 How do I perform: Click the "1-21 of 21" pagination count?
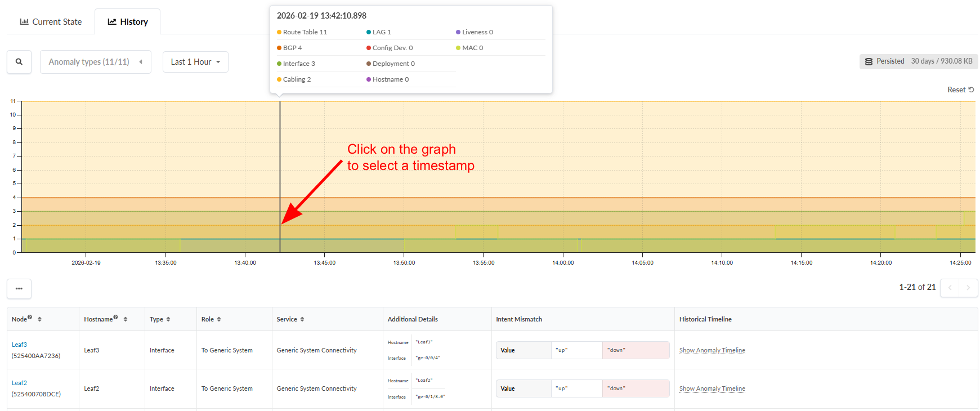[917, 287]
